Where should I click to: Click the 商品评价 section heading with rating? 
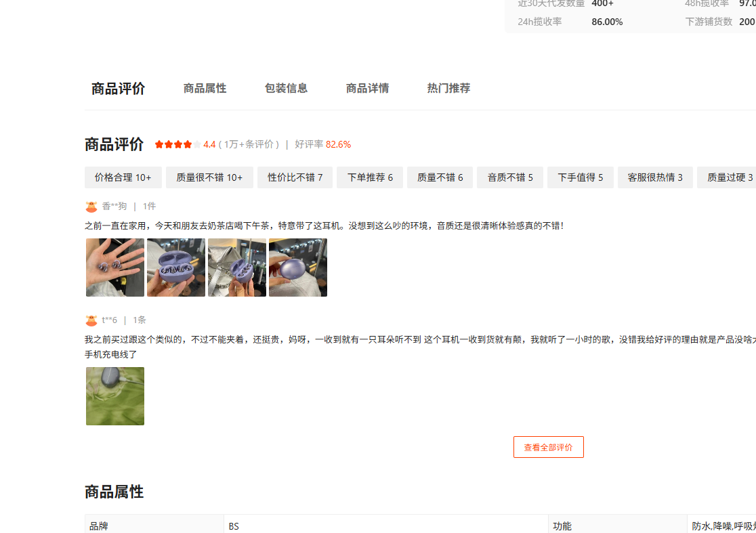coord(114,144)
